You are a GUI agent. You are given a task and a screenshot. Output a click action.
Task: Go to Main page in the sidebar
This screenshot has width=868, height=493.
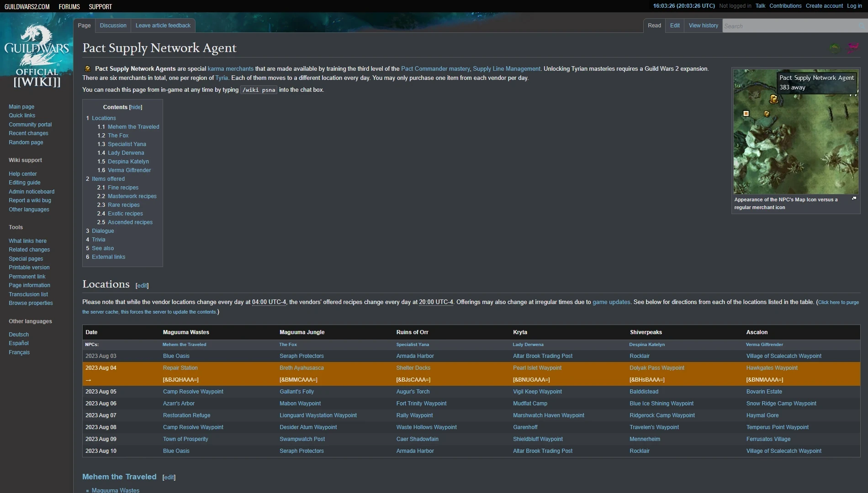click(x=21, y=107)
